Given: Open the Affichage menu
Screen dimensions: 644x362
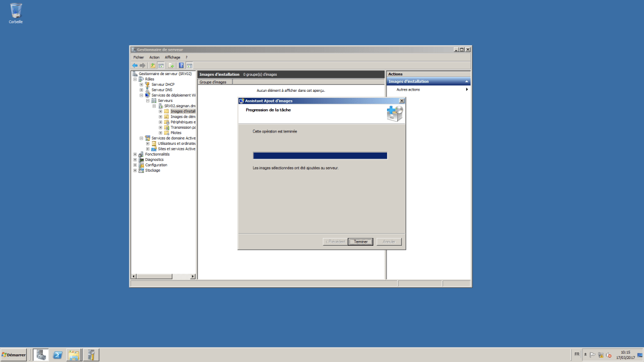Looking at the screenshot, I should [x=172, y=57].
